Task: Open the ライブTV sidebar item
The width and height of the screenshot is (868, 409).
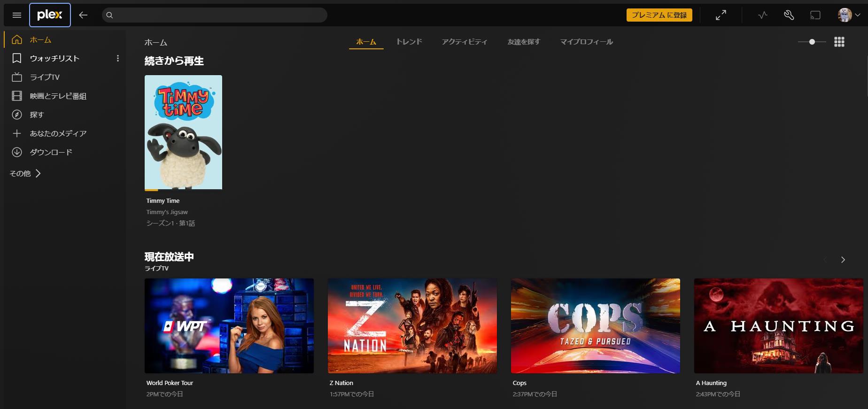Action: point(45,77)
